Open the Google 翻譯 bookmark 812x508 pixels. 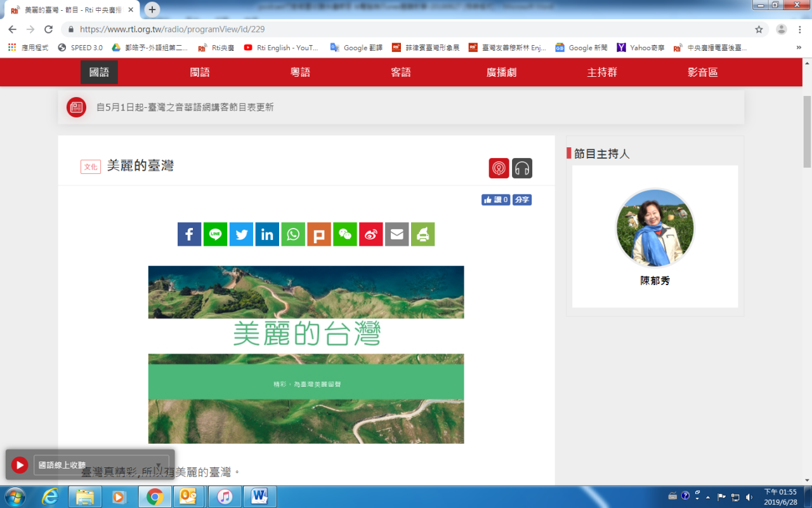(x=357, y=48)
